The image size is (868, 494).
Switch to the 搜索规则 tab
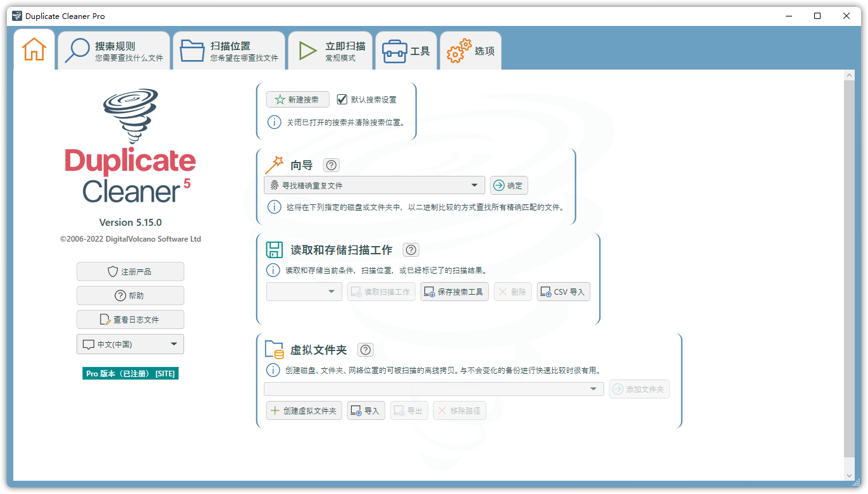click(114, 51)
